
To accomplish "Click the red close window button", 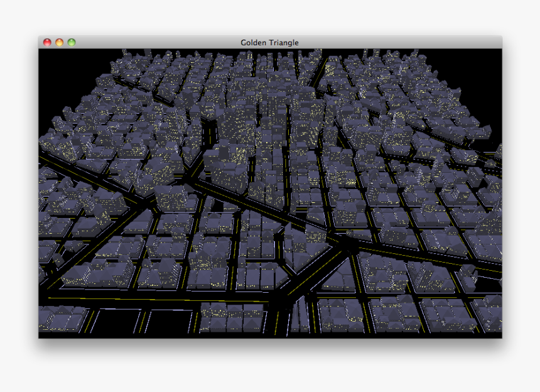I will pos(47,42).
